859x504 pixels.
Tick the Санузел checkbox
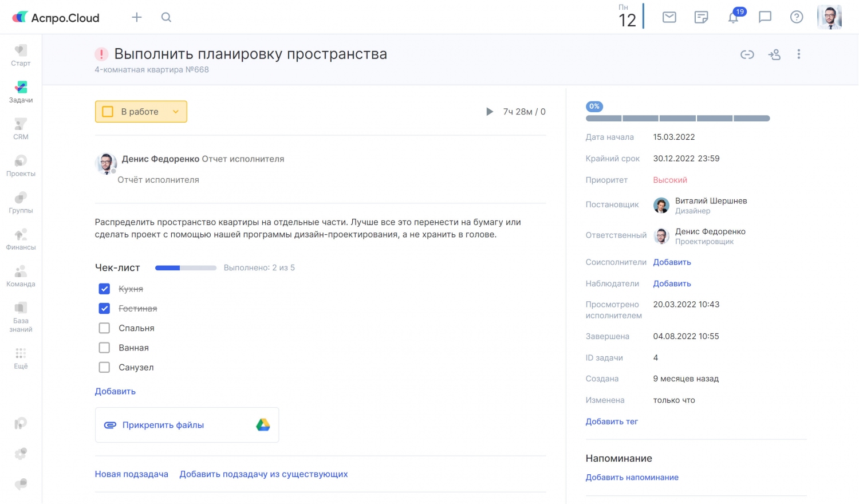coord(104,367)
